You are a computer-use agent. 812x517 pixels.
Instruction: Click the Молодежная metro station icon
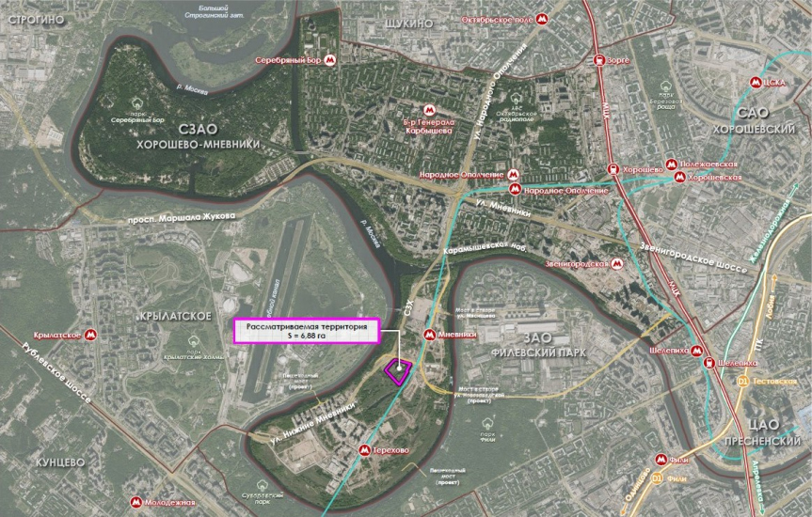tap(136, 503)
